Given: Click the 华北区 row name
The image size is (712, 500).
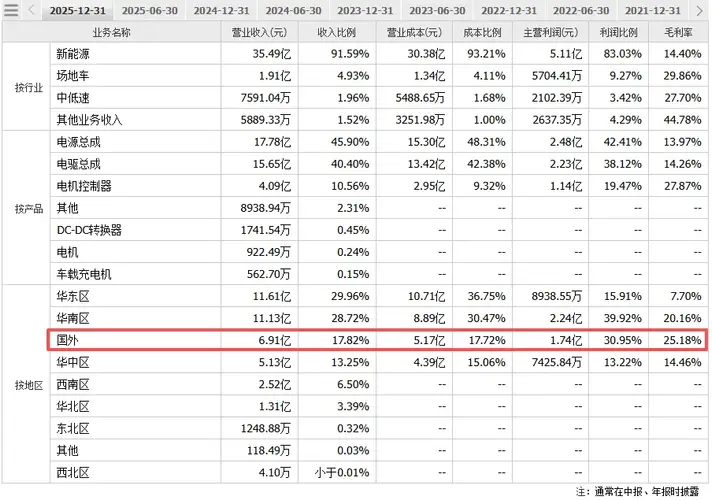Looking at the screenshot, I should pyautogui.click(x=73, y=406).
